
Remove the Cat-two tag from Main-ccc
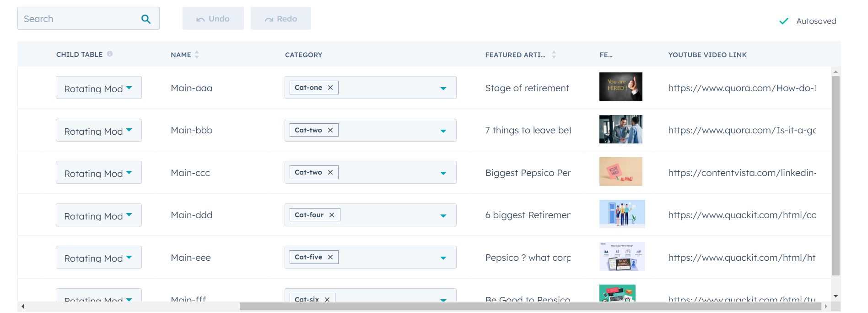pyautogui.click(x=330, y=172)
